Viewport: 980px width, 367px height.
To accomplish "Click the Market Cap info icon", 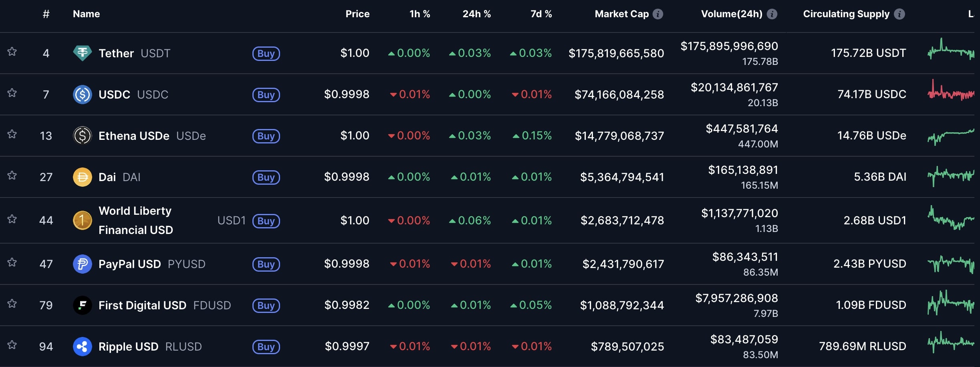I will coord(658,14).
